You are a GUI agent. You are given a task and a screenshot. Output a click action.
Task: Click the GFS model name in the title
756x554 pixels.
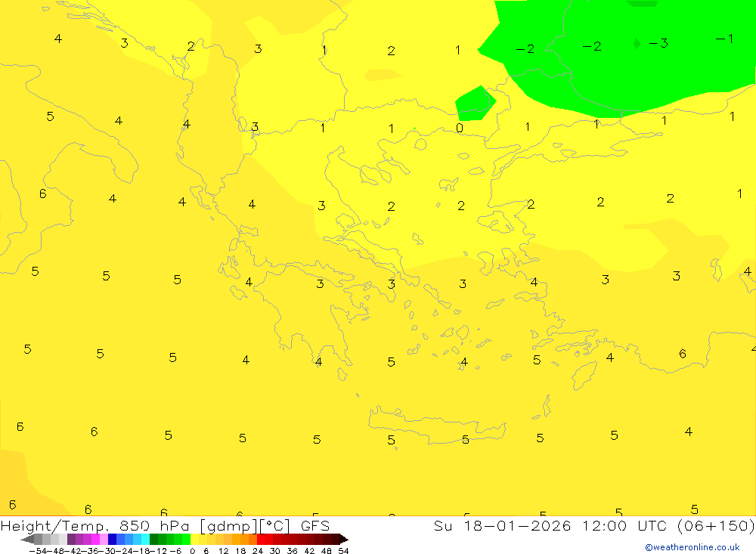315,525
